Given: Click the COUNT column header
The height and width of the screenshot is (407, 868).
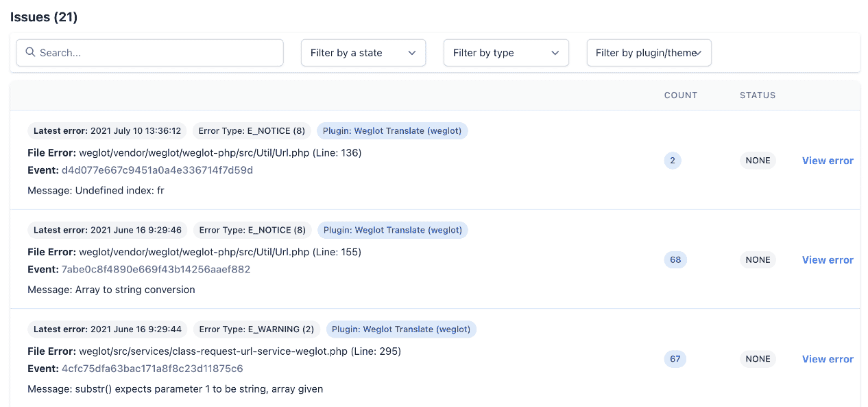Looking at the screenshot, I should coord(681,95).
